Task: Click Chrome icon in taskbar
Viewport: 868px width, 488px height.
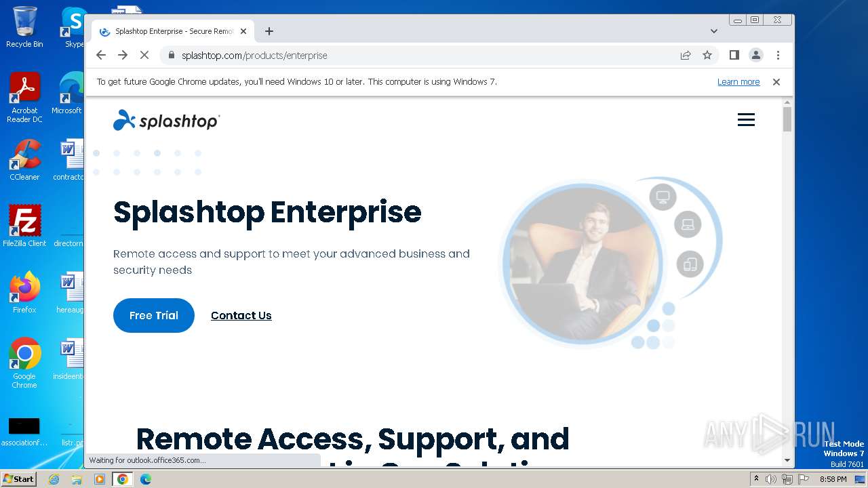Action: coord(122,479)
